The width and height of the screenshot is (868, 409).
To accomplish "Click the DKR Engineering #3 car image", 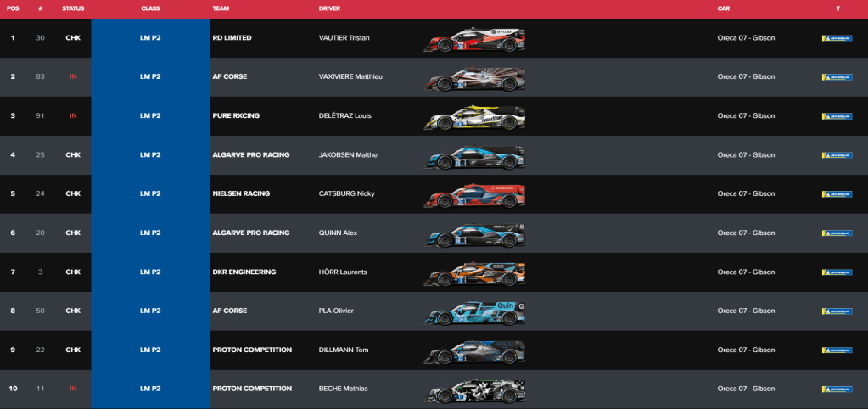I will click(474, 274).
